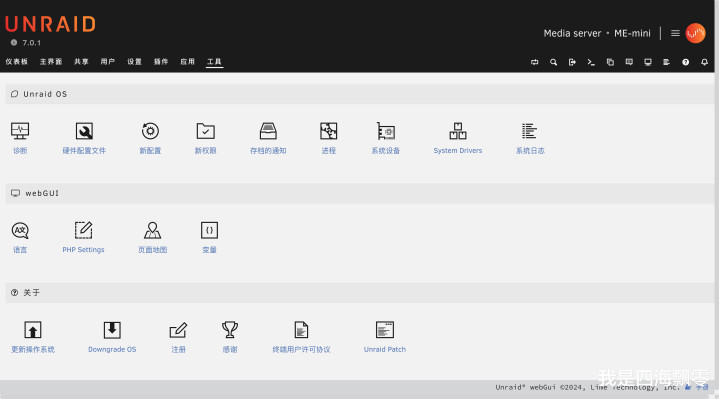Open 系统日志 system log icon

[x=529, y=131]
